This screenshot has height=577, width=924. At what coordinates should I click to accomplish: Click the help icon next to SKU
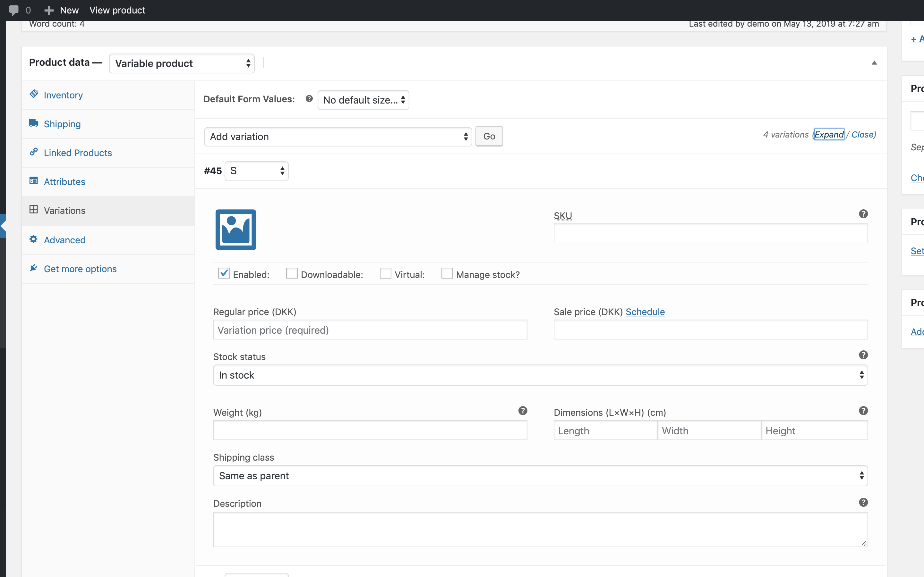(x=863, y=214)
